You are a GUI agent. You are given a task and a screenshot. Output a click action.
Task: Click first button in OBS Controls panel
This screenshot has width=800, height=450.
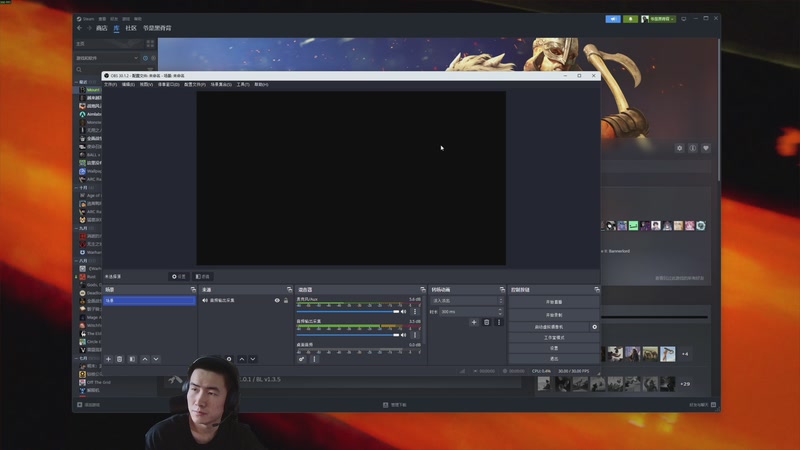coord(554,302)
